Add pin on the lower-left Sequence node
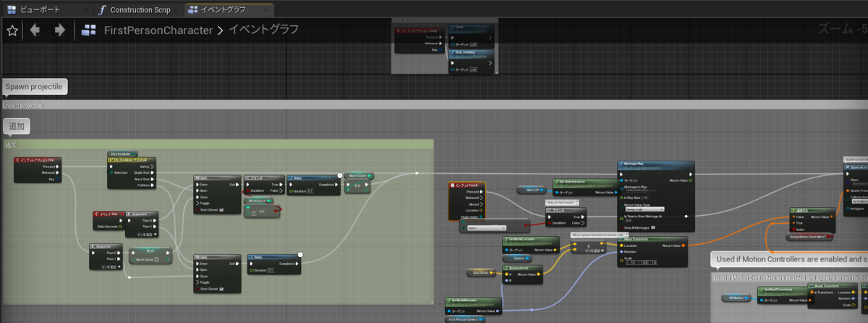This screenshot has width=868, height=323. click(x=111, y=267)
